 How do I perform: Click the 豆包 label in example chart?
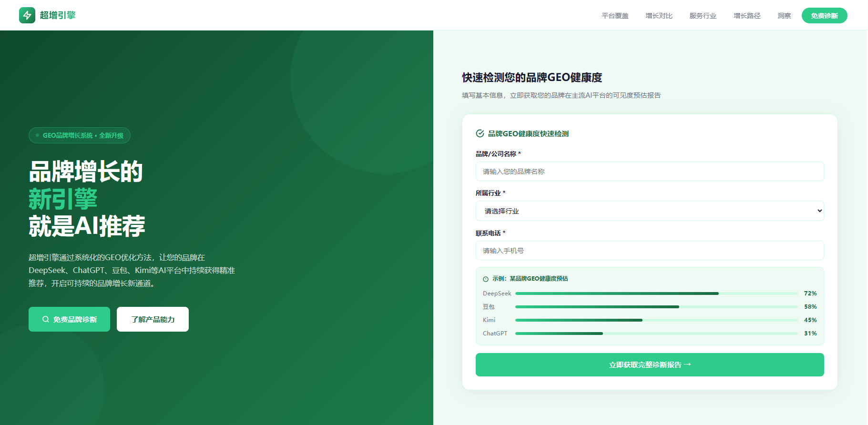tap(489, 307)
